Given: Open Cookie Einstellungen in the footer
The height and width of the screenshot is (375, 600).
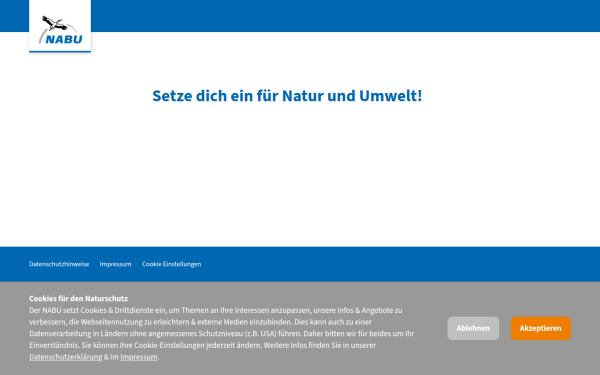Looking at the screenshot, I should point(171,264).
